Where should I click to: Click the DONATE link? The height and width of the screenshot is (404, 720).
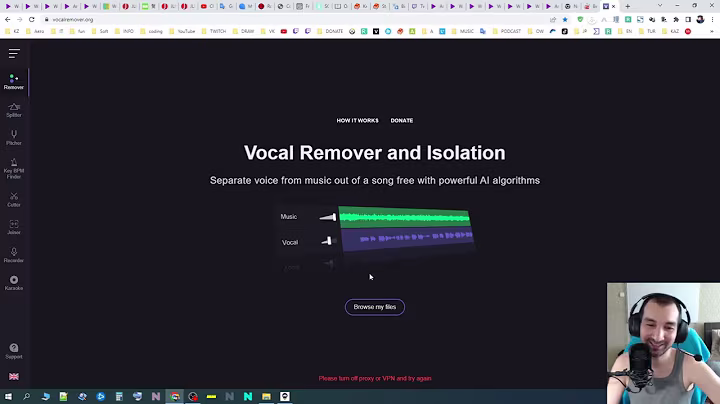click(x=402, y=121)
